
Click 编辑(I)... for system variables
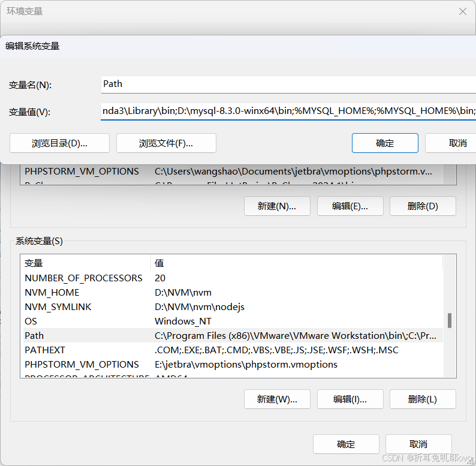coord(350,399)
